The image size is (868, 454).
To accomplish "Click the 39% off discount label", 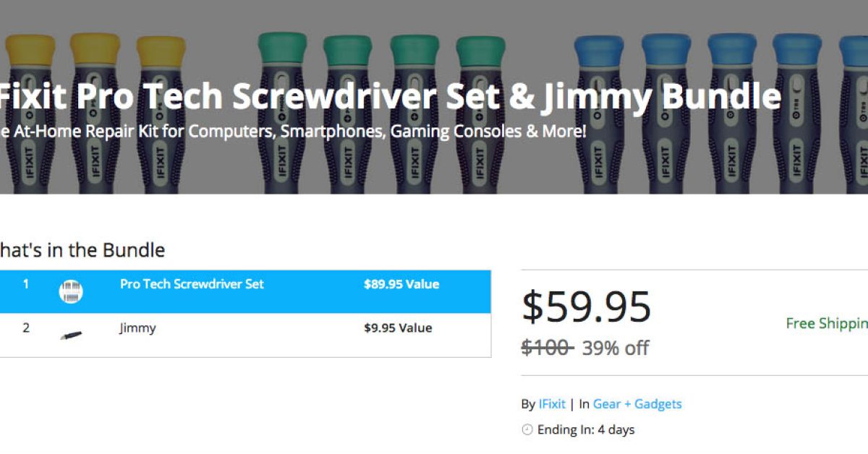I will 616,348.
